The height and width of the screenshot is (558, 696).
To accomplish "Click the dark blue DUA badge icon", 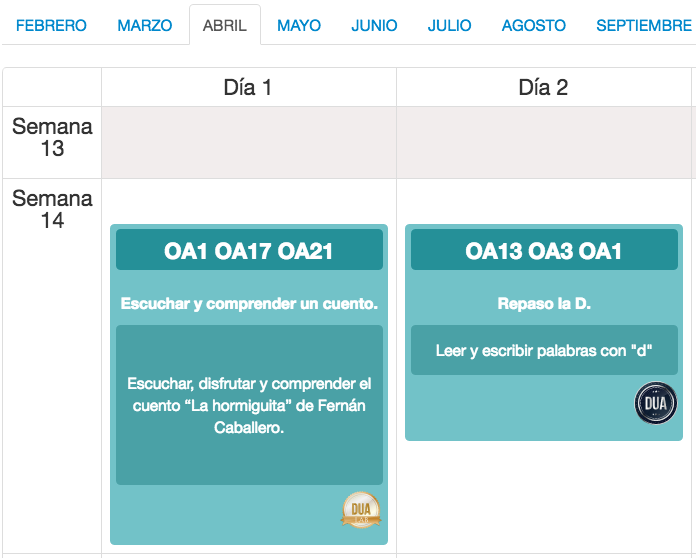I will pyautogui.click(x=656, y=403).
